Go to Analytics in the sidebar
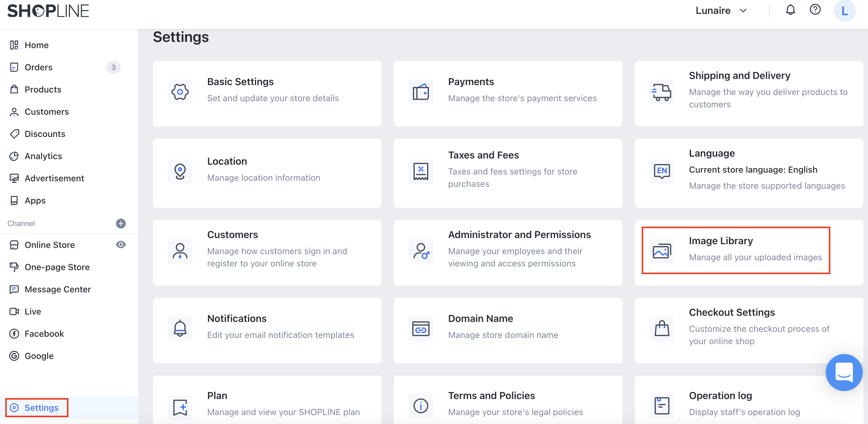This screenshot has height=424, width=868. [x=43, y=156]
